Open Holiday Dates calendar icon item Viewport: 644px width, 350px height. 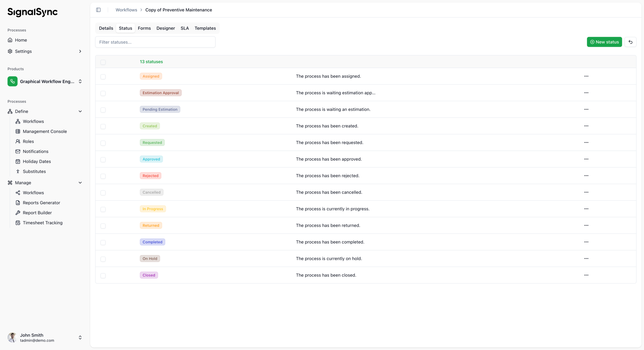pyautogui.click(x=18, y=161)
